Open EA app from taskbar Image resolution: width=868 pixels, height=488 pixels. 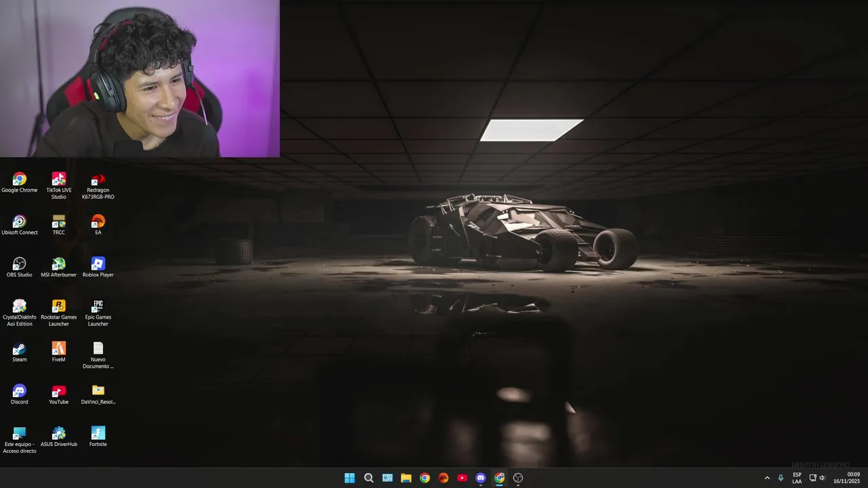[x=443, y=478]
